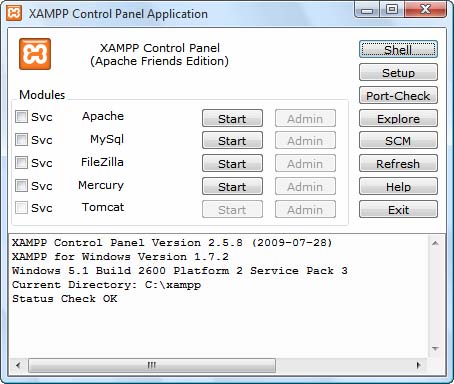
Task: Open the Setup button
Action: point(398,72)
